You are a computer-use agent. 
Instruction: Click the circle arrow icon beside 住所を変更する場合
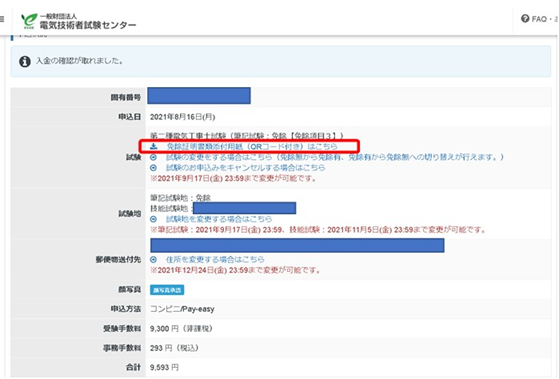pyautogui.click(x=153, y=259)
